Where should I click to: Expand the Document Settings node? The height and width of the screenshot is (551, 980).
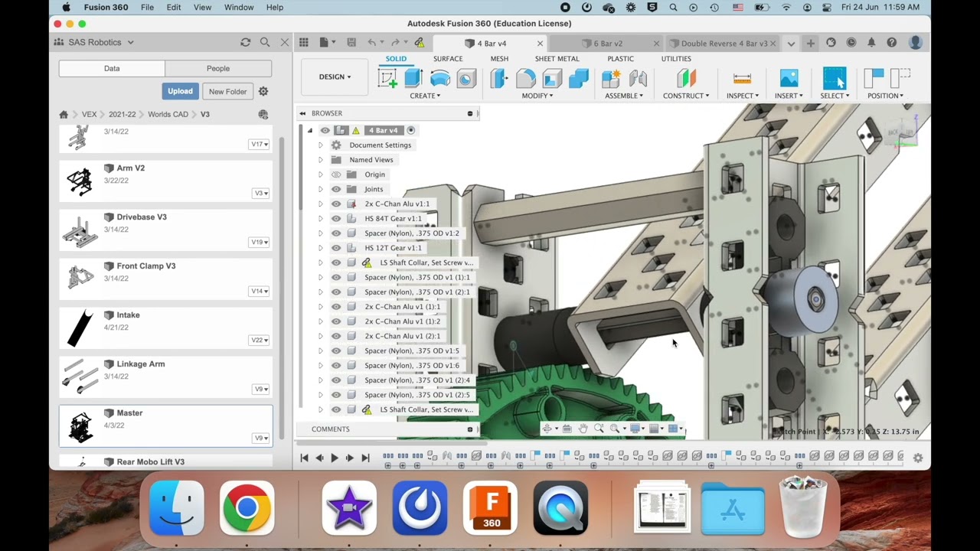pyautogui.click(x=320, y=145)
